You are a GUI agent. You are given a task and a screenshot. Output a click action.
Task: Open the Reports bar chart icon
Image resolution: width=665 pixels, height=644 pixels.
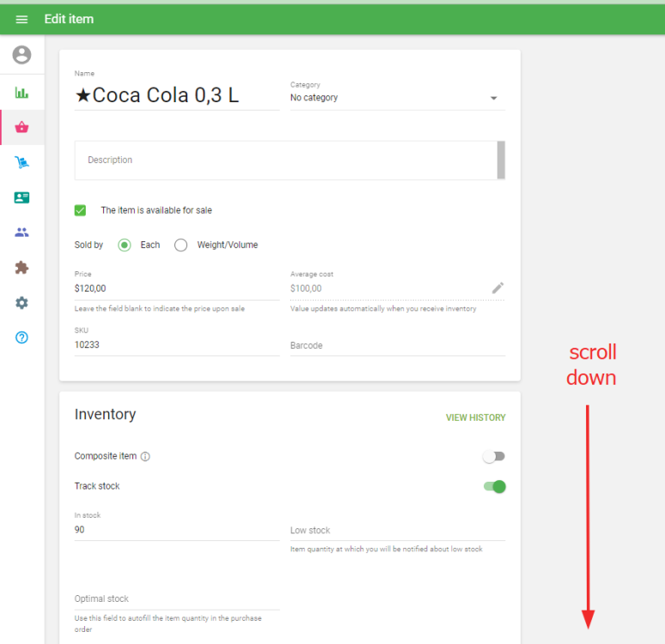tap(21, 93)
